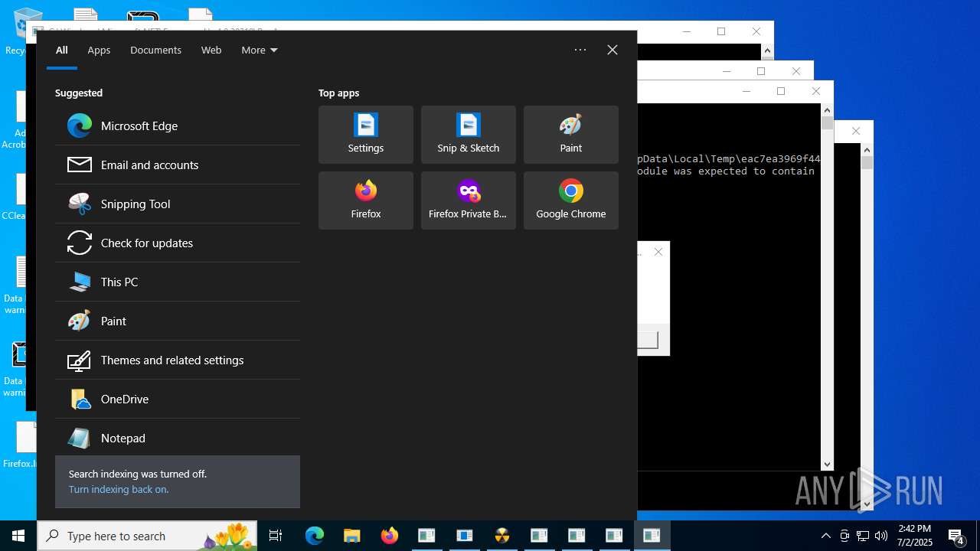Image resolution: width=980 pixels, height=551 pixels.
Task: Select the All search tab
Action: [x=62, y=50]
